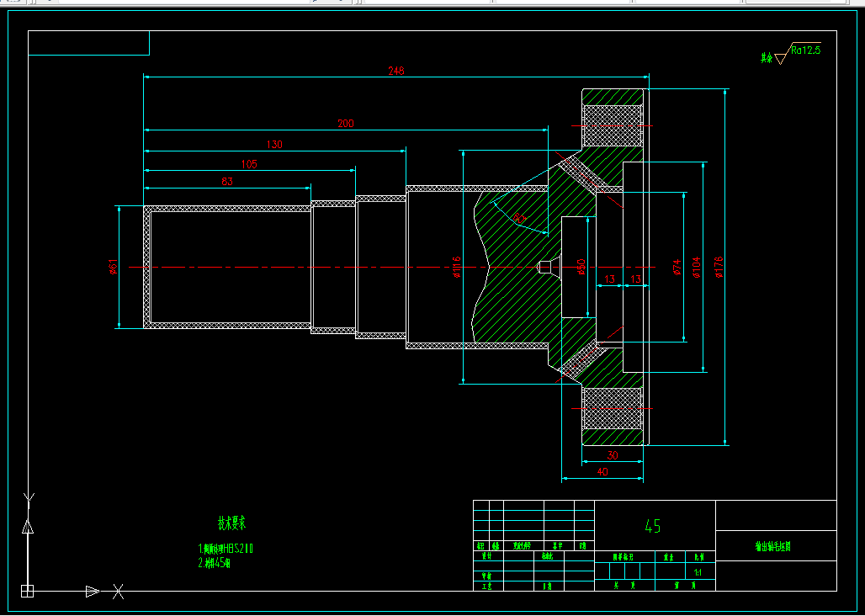Click the 60° angle dimension text
This screenshot has height=616, width=865.
point(519,218)
